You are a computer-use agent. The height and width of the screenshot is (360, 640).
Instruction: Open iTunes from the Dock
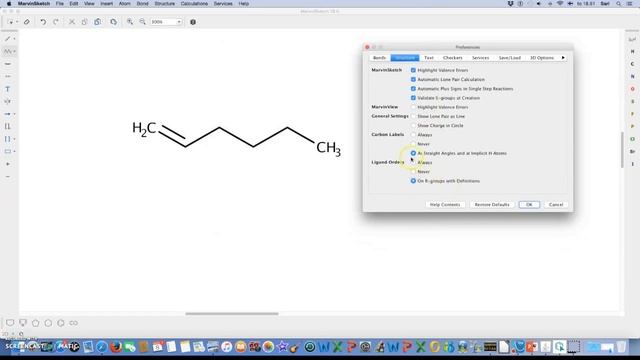[x=227, y=347]
